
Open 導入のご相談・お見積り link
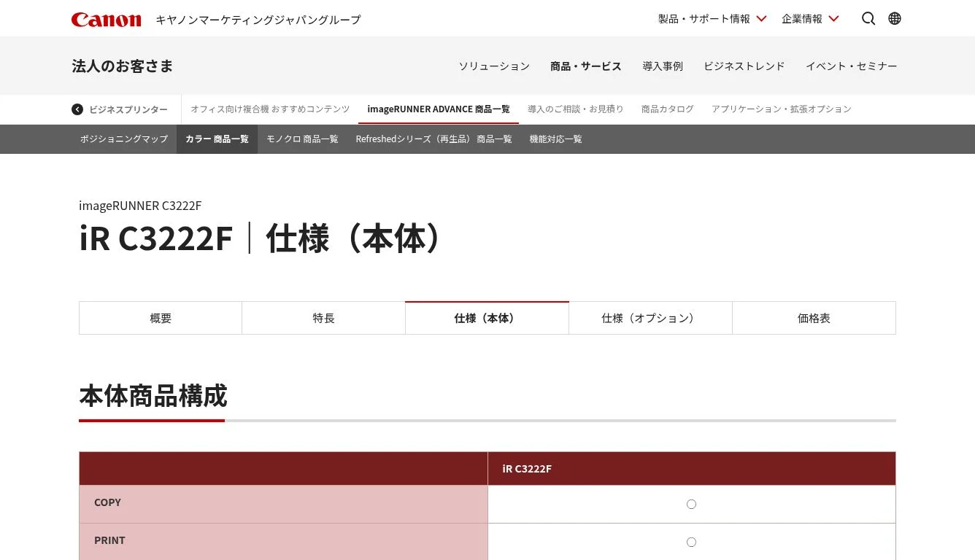coord(576,109)
